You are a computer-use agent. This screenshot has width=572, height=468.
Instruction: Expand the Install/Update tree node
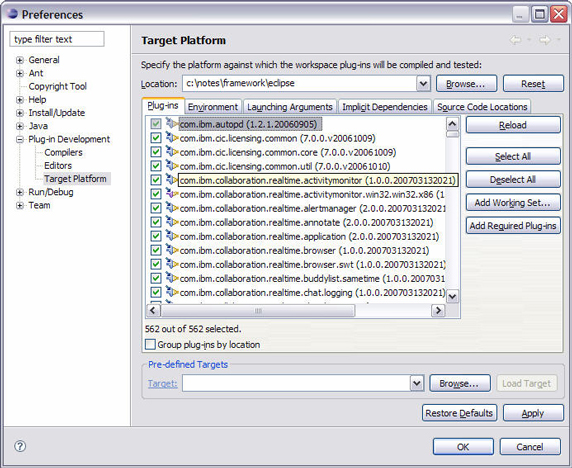point(20,113)
